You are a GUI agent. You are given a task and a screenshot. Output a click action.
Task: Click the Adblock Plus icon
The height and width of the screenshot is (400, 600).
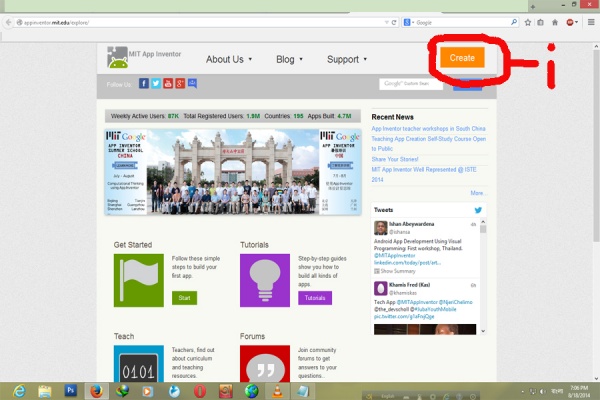coord(570,23)
